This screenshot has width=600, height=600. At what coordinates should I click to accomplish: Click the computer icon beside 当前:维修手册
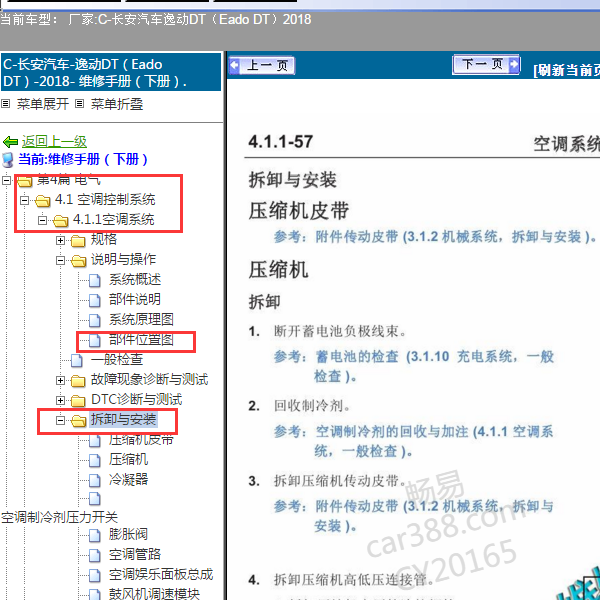coord(8,160)
